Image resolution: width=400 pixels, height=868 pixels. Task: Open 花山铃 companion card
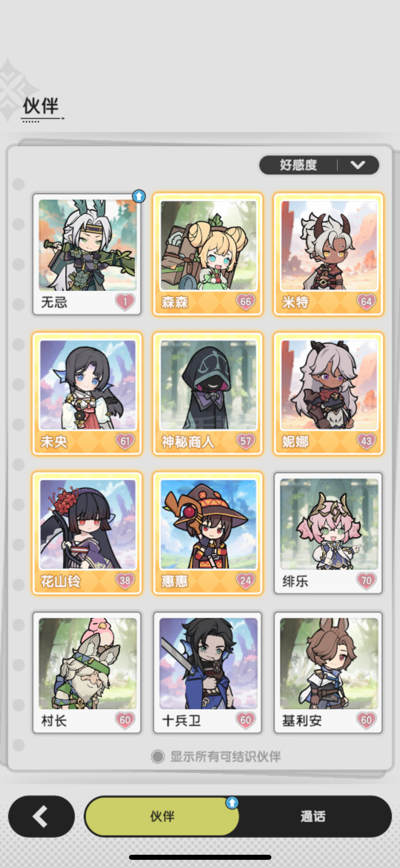pyautogui.click(x=87, y=533)
